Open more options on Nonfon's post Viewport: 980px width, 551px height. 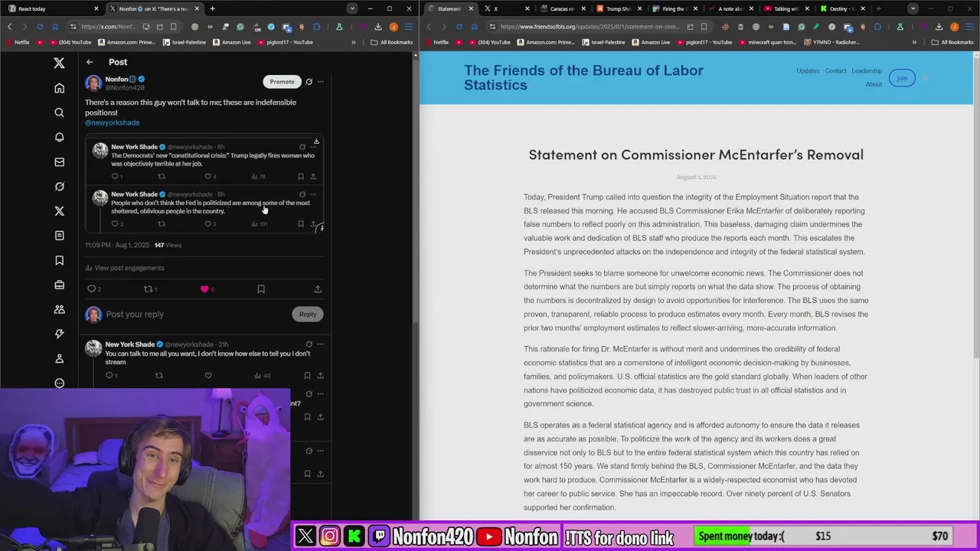(x=320, y=81)
